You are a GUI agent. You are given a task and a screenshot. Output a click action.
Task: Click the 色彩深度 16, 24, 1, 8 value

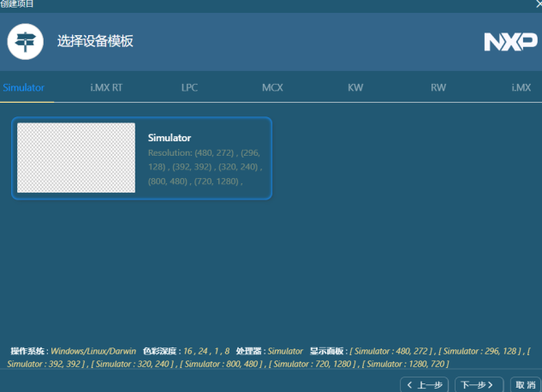206,351
